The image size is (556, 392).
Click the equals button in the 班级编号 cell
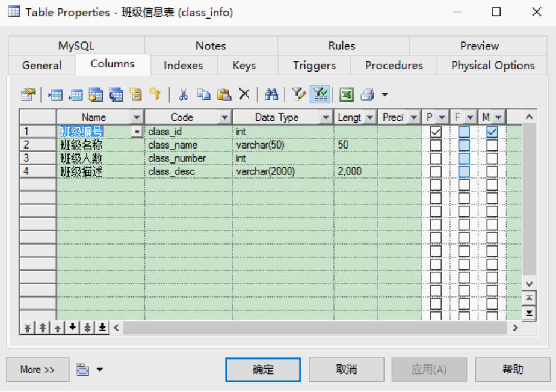[x=137, y=132]
